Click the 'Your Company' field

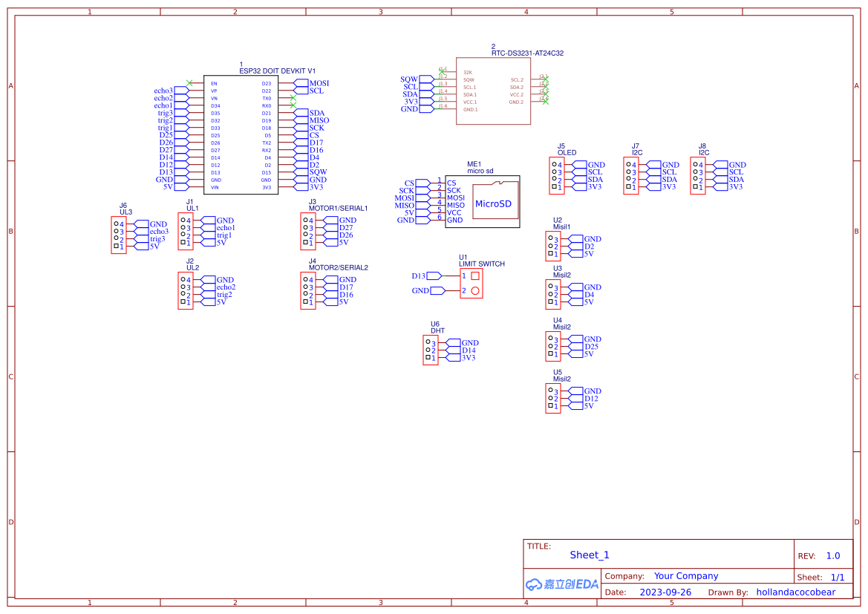(x=686, y=576)
